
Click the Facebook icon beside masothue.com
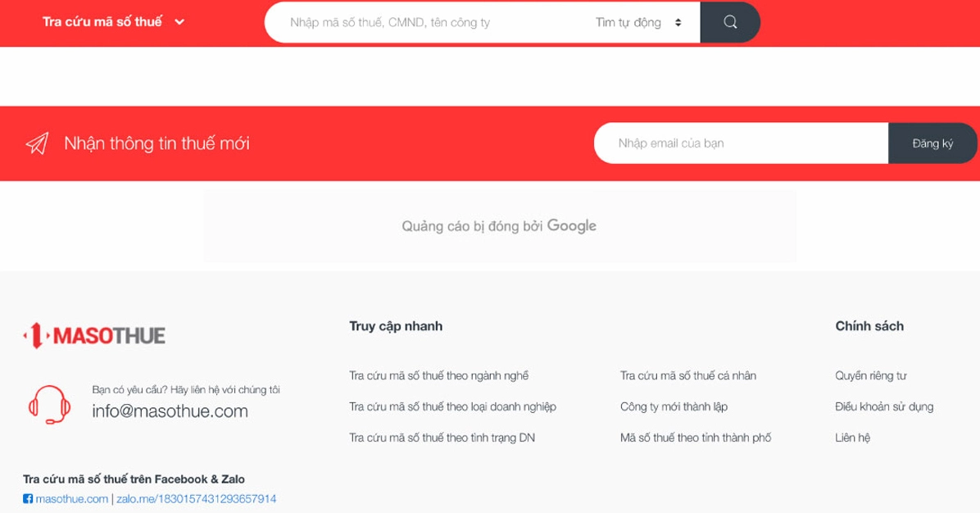(x=28, y=499)
